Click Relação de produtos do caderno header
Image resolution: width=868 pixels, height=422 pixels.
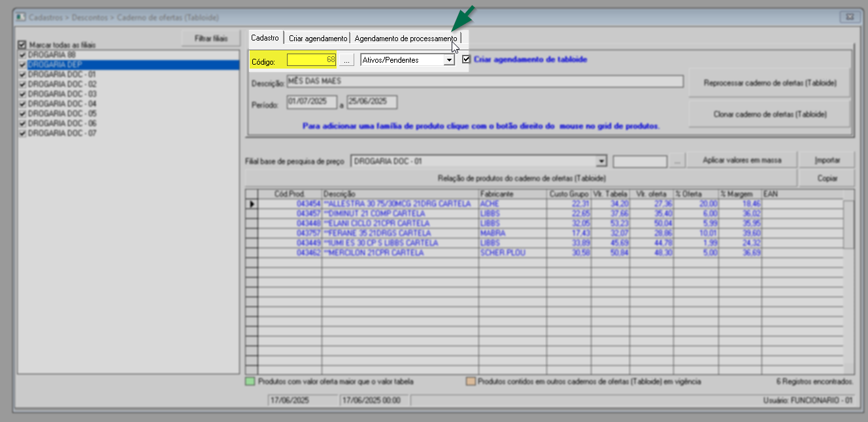(x=522, y=178)
